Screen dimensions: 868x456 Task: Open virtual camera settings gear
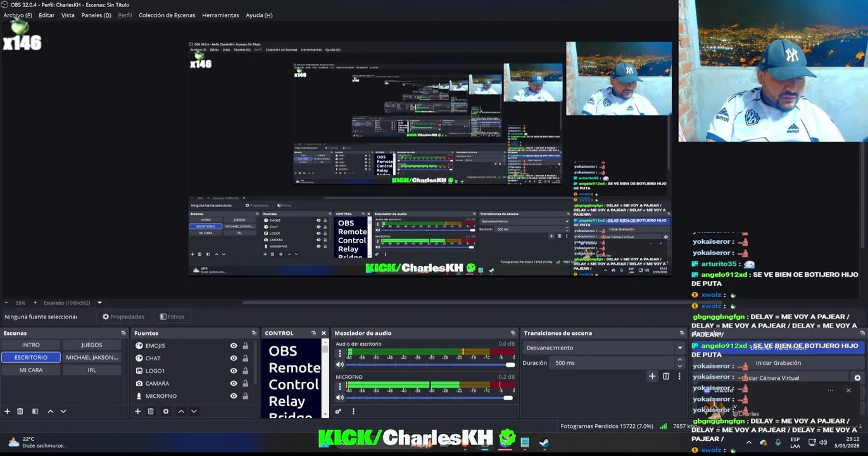pos(857,378)
